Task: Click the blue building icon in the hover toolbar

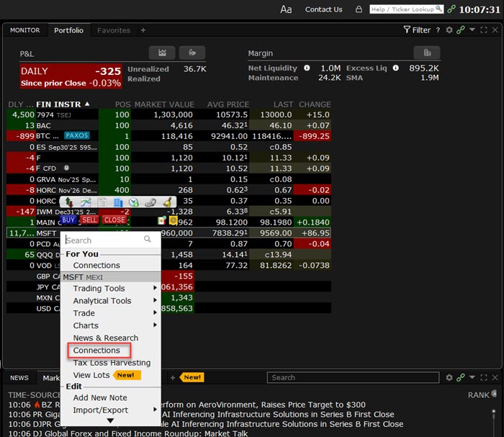Action: click(118, 202)
